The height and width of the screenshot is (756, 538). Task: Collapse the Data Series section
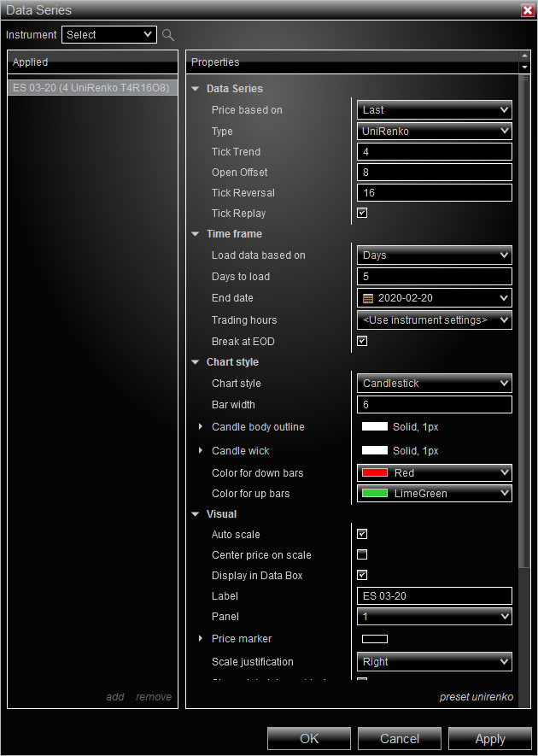click(x=196, y=89)
